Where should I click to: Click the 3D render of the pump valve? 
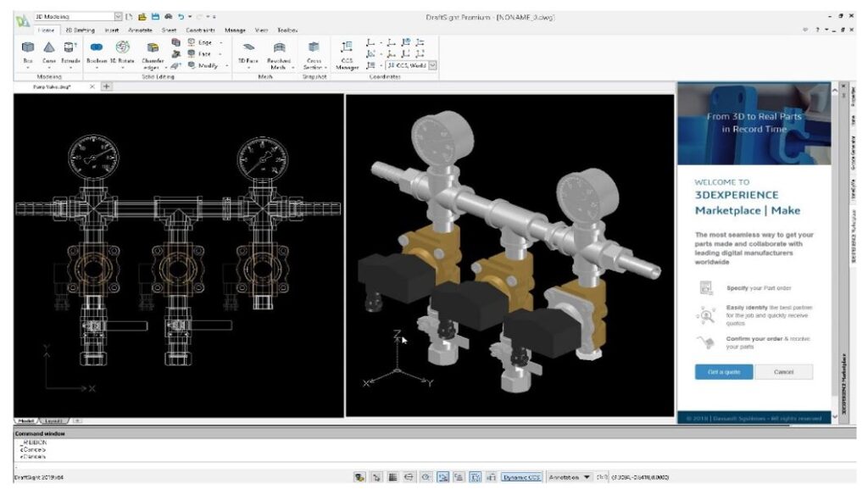[509, 254]
